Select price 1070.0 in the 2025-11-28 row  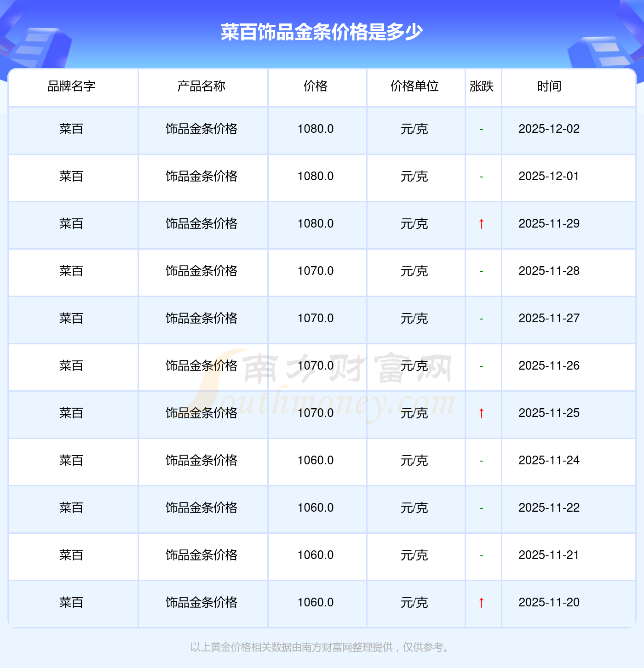coord(316,271)
